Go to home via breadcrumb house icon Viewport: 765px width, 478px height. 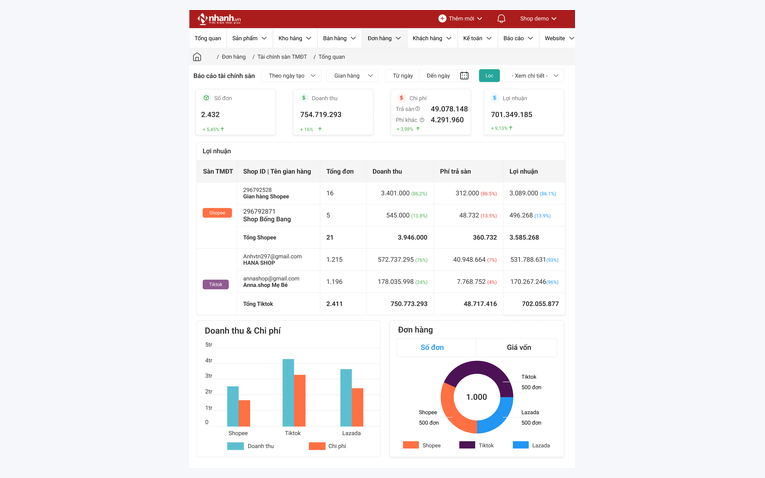[x=197, y=57]
